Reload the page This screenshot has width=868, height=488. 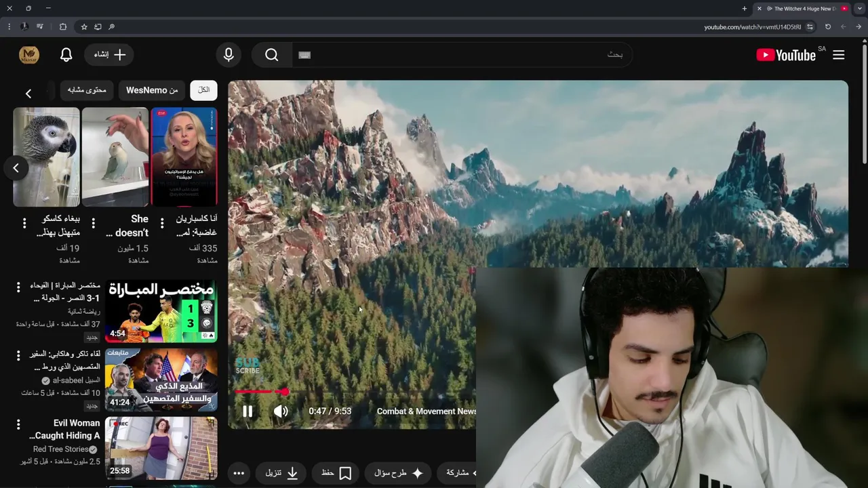pyautogui.click(x=828, y=27)
